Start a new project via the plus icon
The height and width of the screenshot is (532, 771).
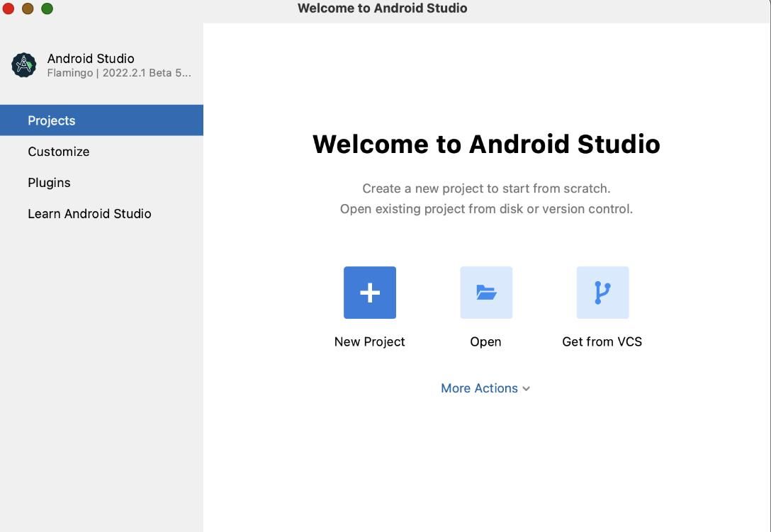click(x=369, y=292)
